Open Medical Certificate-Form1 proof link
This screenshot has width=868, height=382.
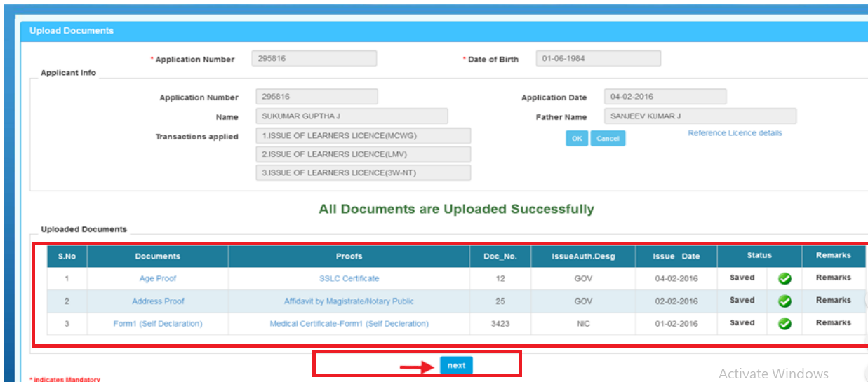click(349, 323)
